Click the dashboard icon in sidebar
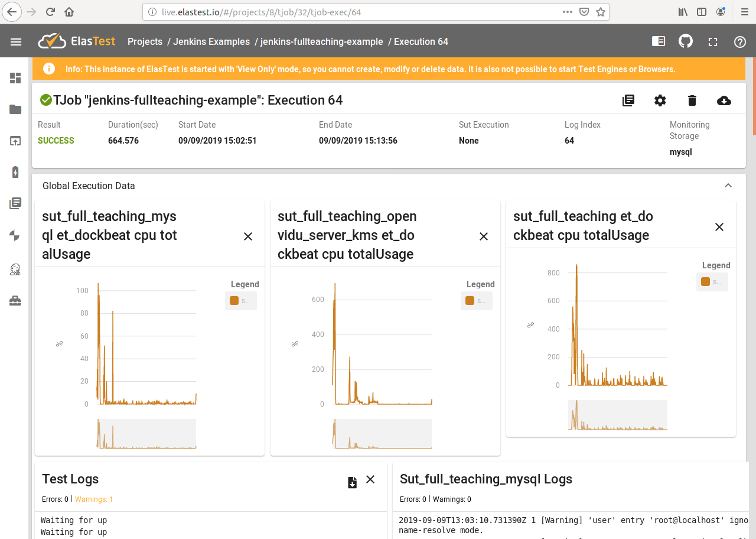The height and width of the screenshot is (539, 756). pos(15,78)
